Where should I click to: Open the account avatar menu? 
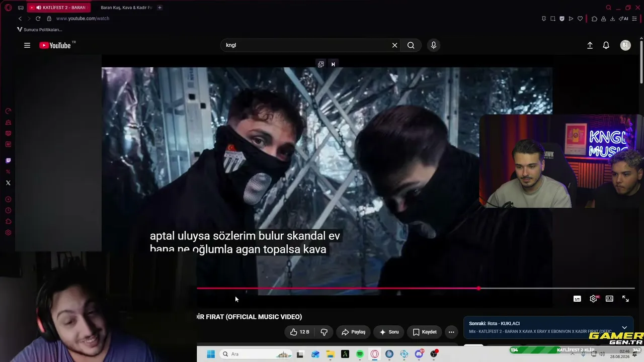625,45
